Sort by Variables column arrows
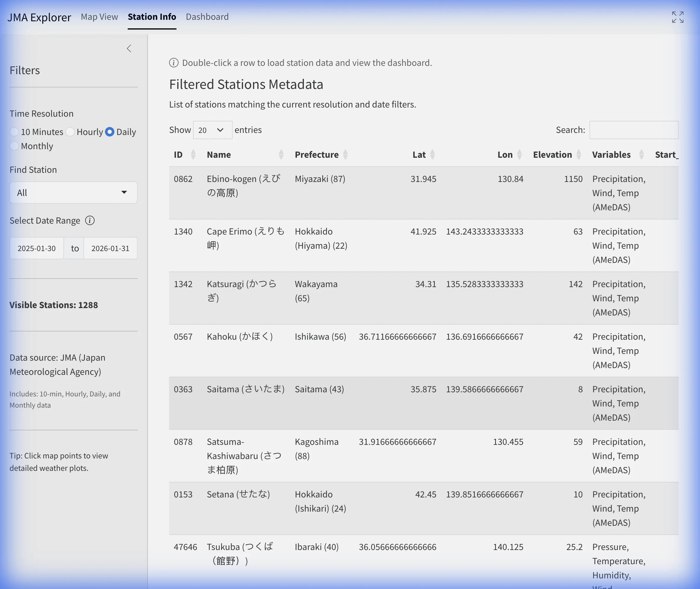 point(641,154)
